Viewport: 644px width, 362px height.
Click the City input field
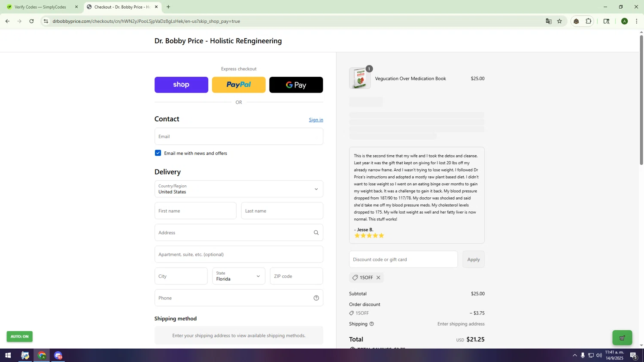(x=181, y=276)
